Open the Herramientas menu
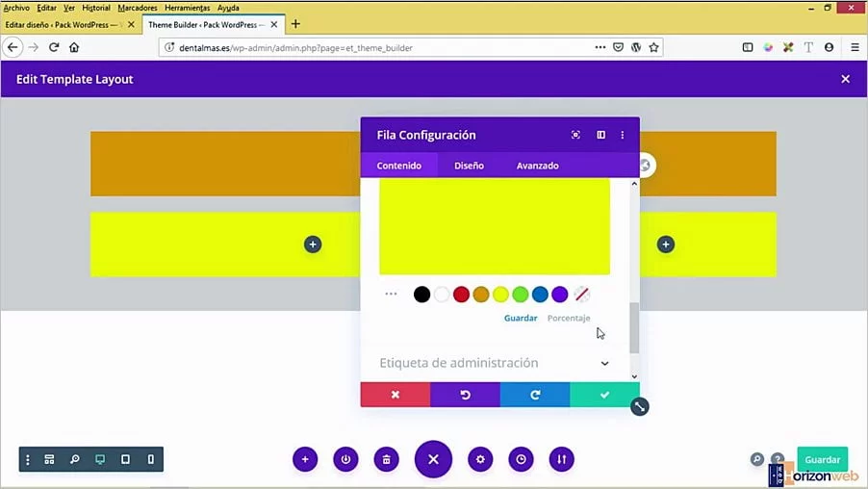This screenshot has width=868, height=489. [x=187, y=8]
